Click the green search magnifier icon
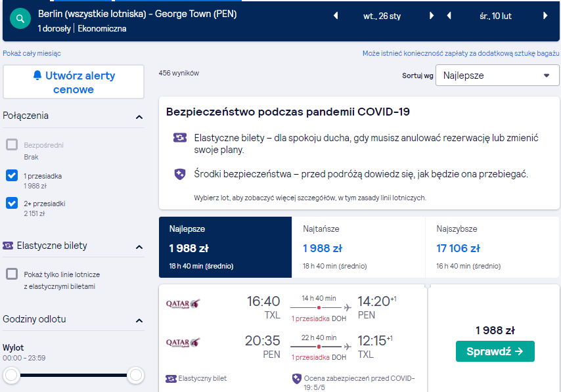 point(20,18)
